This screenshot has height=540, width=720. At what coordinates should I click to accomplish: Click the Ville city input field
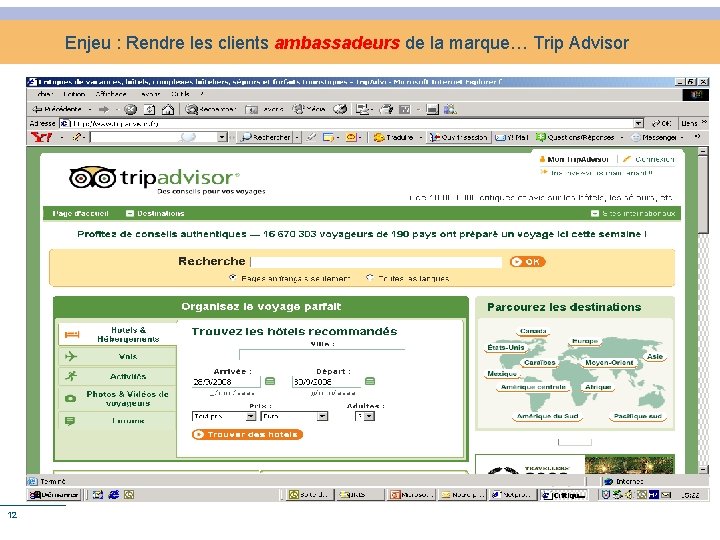322,354
